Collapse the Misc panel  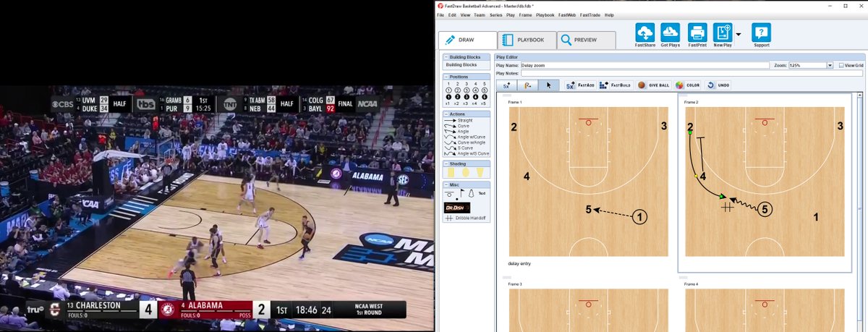click(x=446, y=184)
